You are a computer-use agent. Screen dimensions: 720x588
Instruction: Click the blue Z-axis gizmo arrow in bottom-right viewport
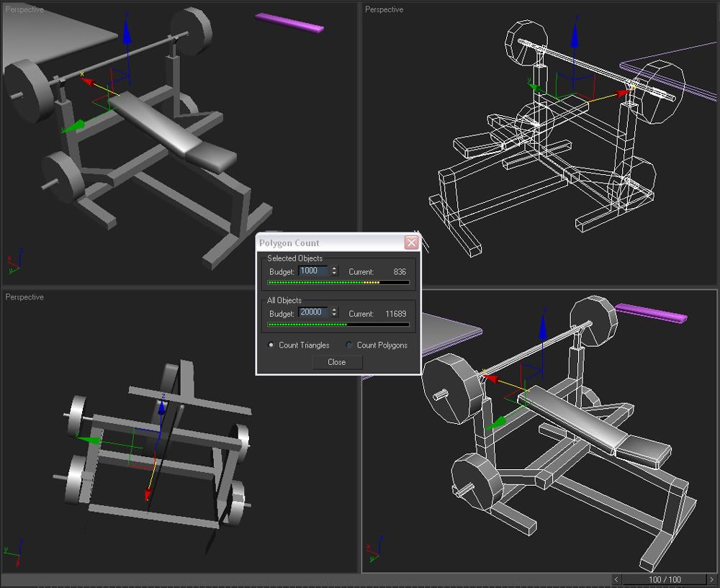tap(543, 326)
